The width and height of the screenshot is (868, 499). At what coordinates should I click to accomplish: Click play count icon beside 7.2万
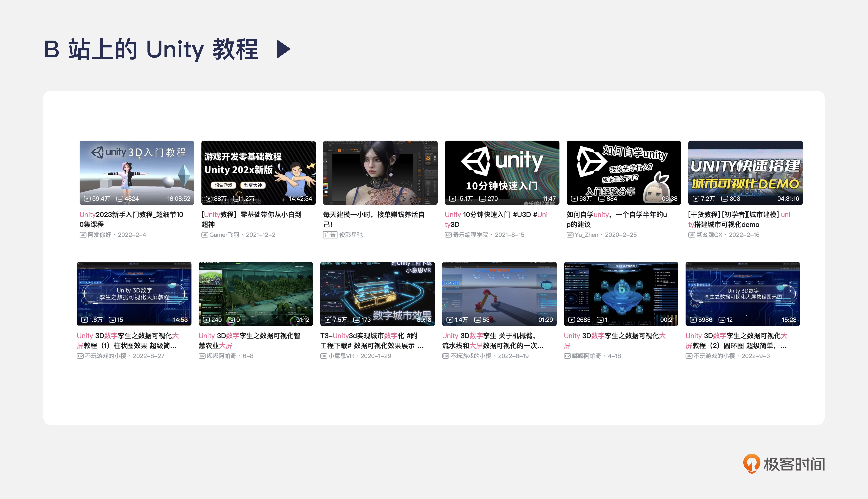point(696,199)
